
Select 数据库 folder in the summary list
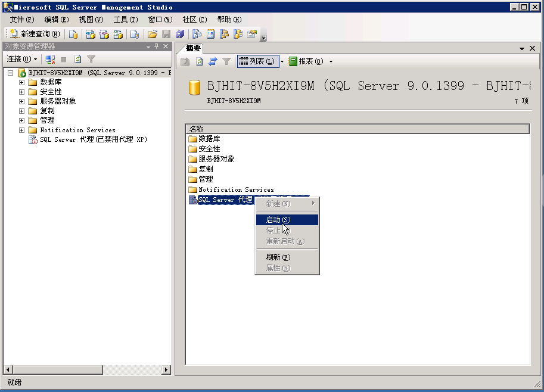pos(204,139)
